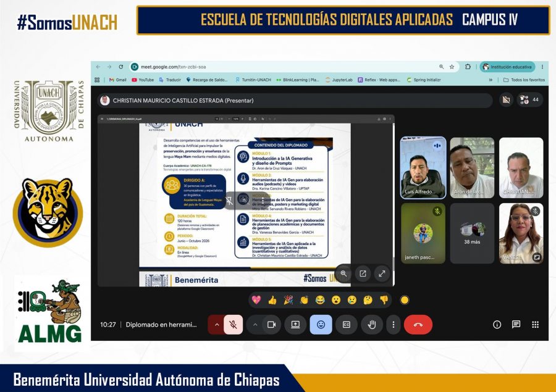Viewport: 556px width, 392px height.
Task: Select the CHRISTIAN video tile
Action: (521, 168)
